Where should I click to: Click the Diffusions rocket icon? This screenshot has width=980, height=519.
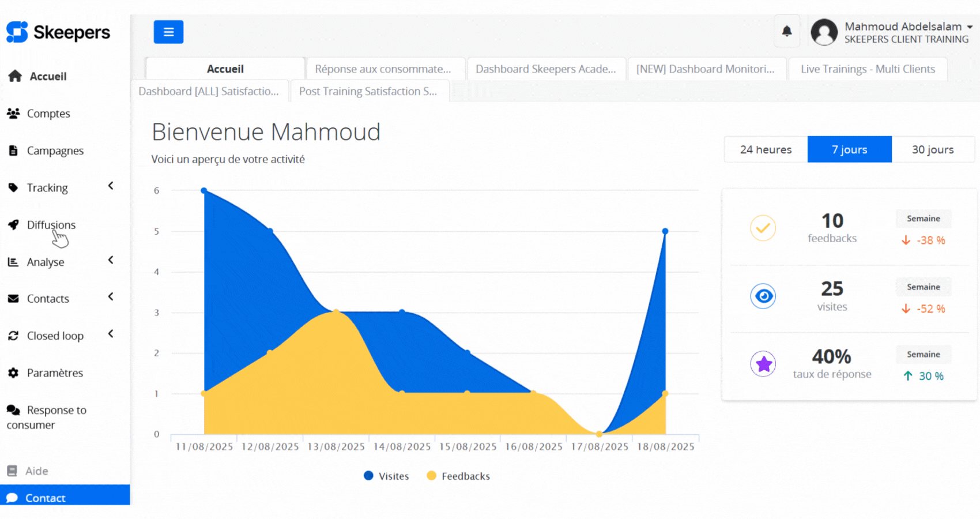coord(13,225)
